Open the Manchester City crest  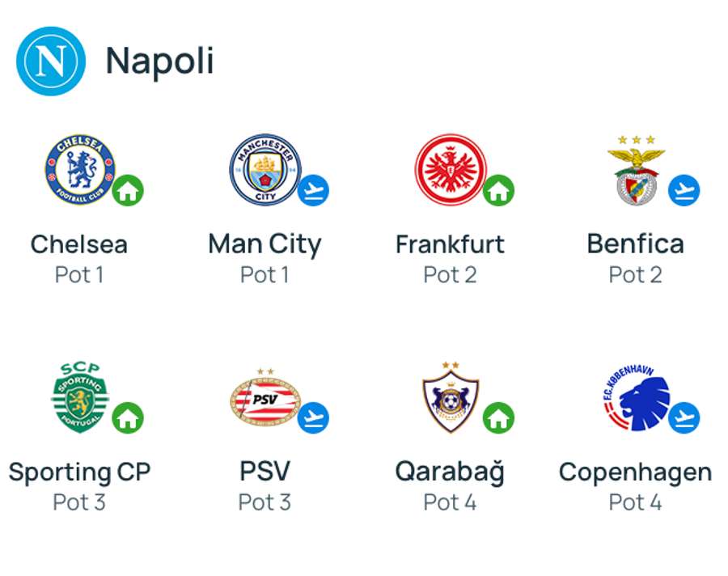click(x=265, y=170)
